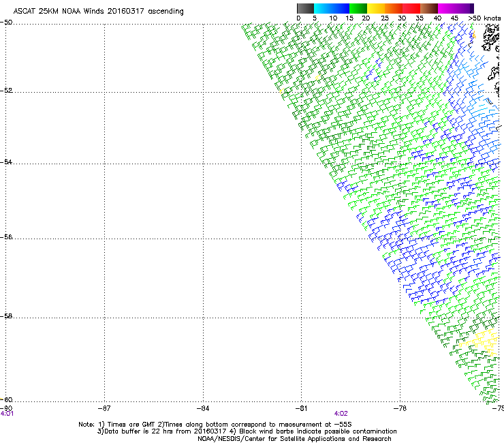This screenshot has height=443, width=504.
Task: Click the blue 10-15 knots color band
Action: coord(341,8)
